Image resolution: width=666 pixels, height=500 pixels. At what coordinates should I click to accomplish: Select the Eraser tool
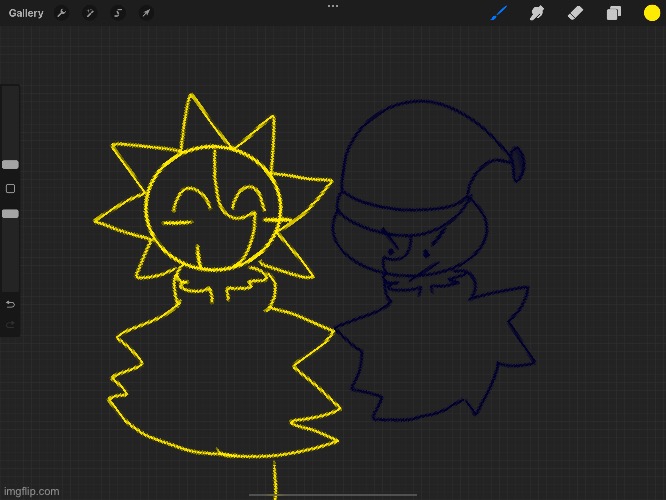click(575, 13)
